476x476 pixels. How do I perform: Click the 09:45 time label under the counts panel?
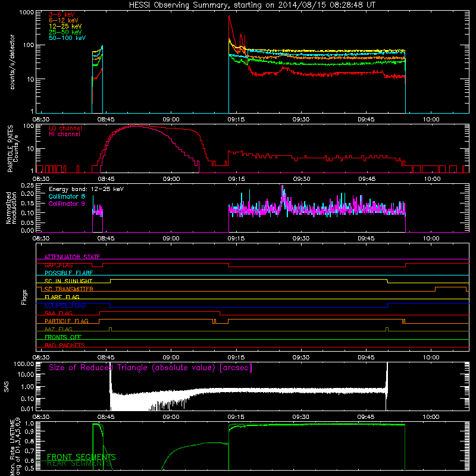click(x=366, y=120)
